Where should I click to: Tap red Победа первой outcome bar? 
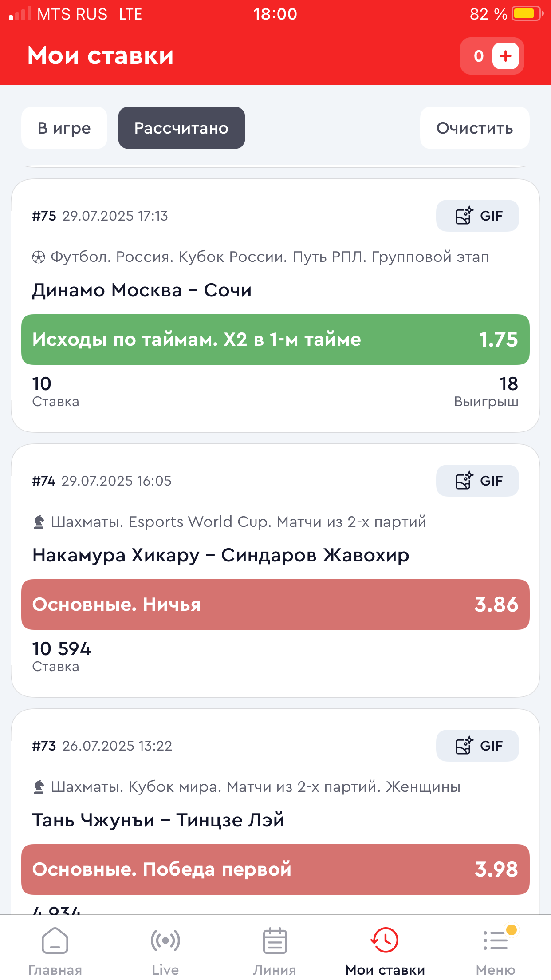pos(275,869)
